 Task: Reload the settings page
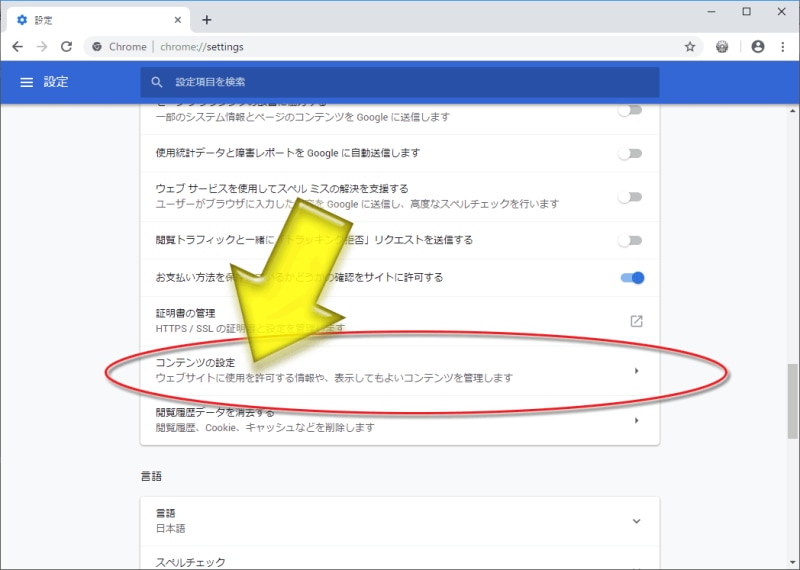[66, 47]
